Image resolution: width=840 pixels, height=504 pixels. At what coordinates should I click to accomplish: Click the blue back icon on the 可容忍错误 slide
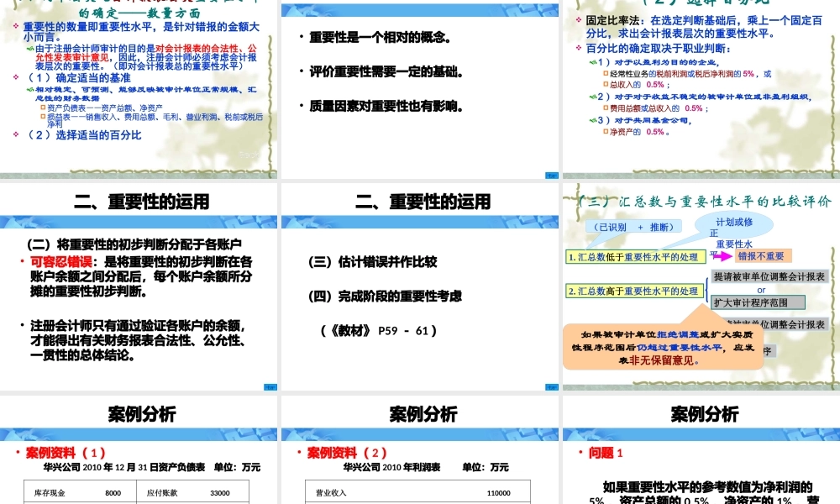(x=270, y=386)
